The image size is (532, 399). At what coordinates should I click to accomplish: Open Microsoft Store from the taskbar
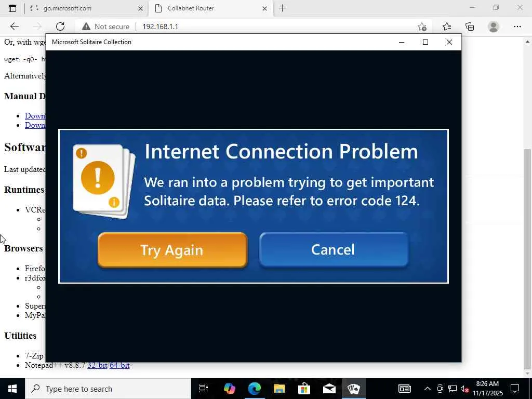point(304,389)
